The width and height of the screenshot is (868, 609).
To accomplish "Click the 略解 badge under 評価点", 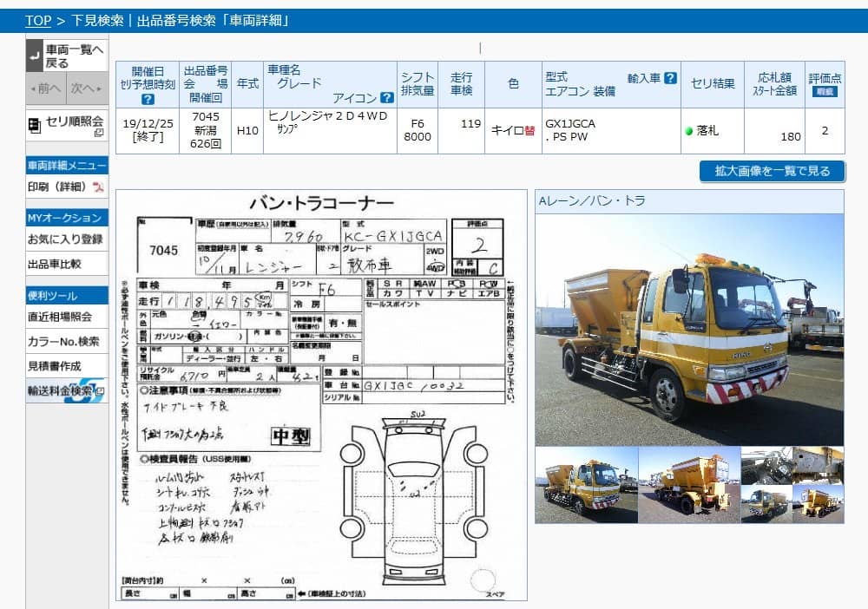I will 825,91.
